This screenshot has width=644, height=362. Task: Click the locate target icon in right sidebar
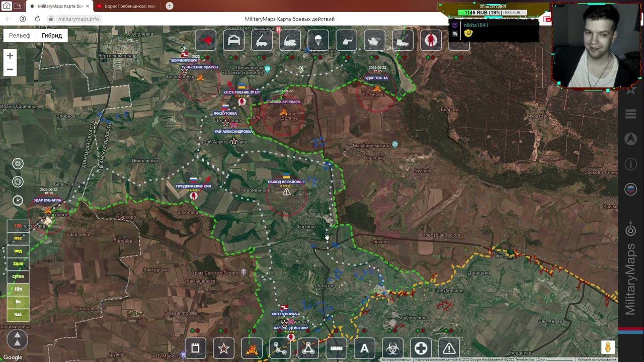[631, 229]
